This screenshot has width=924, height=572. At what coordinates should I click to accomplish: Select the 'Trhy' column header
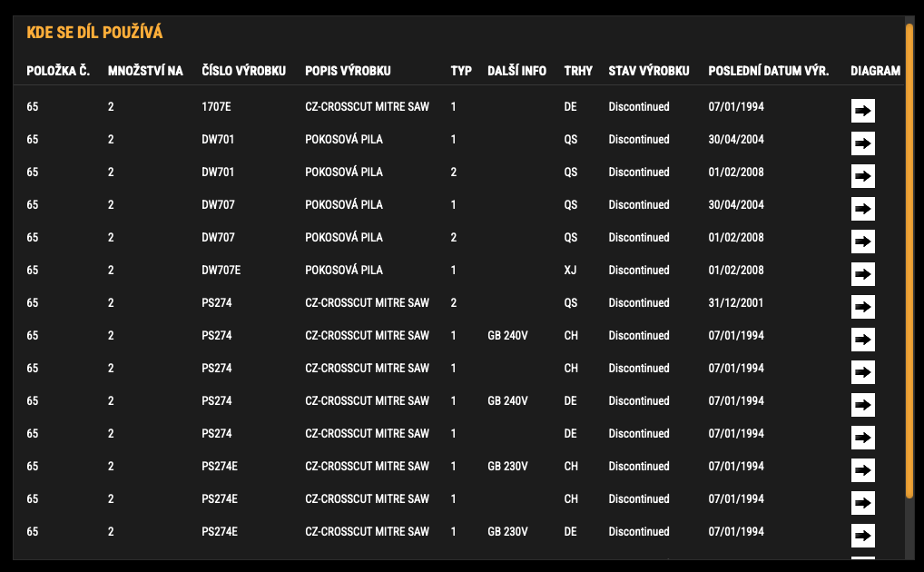click(578, 71)
